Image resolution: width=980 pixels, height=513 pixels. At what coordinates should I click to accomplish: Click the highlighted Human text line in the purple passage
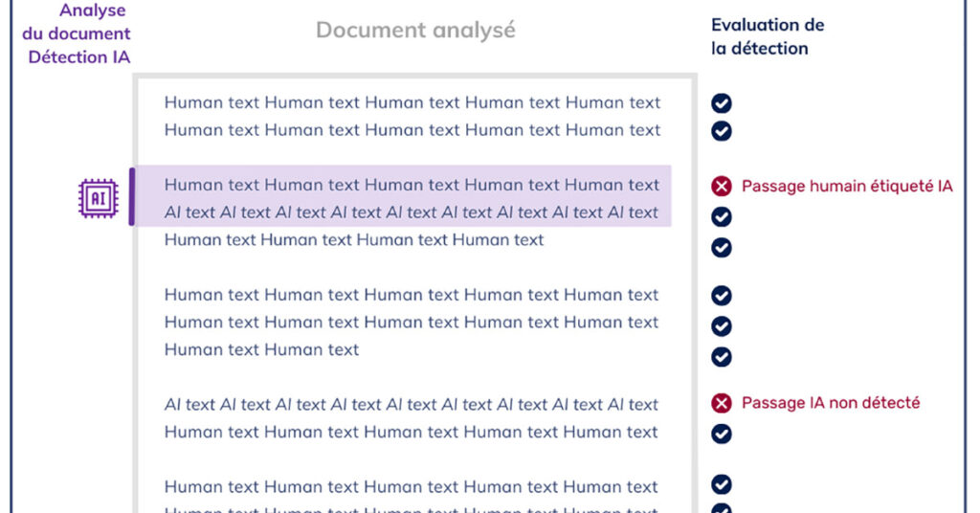coord(412,185)
